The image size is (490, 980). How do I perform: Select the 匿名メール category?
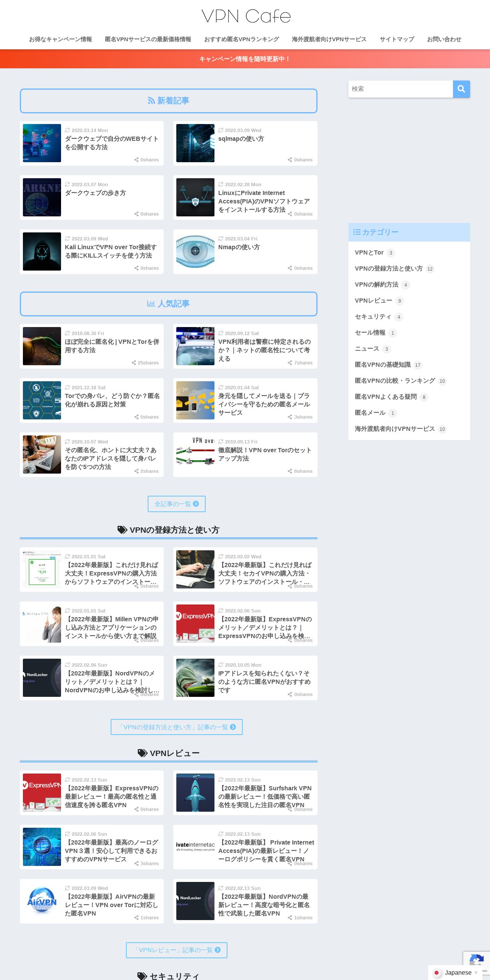point(370,413)
